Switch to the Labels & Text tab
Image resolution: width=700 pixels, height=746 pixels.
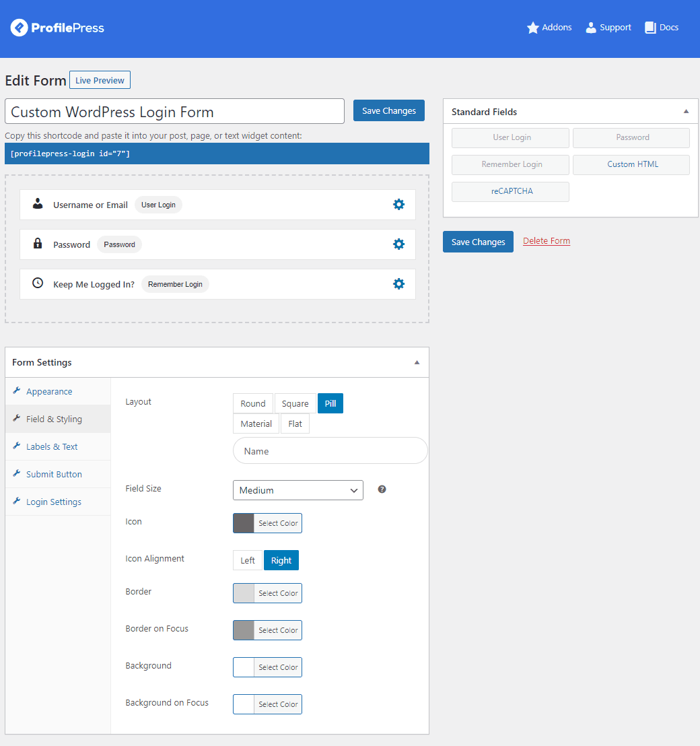tap(49, 446)
